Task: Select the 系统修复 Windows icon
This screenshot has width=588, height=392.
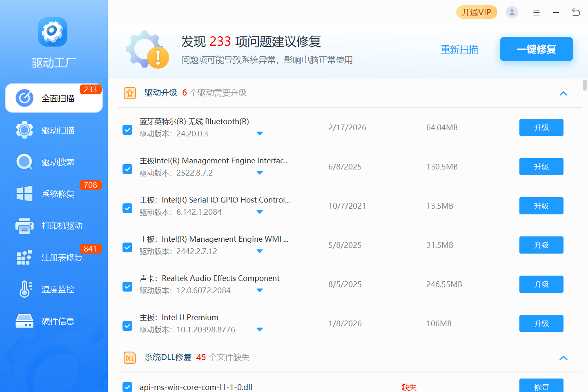Action: (x=24, y=194)
